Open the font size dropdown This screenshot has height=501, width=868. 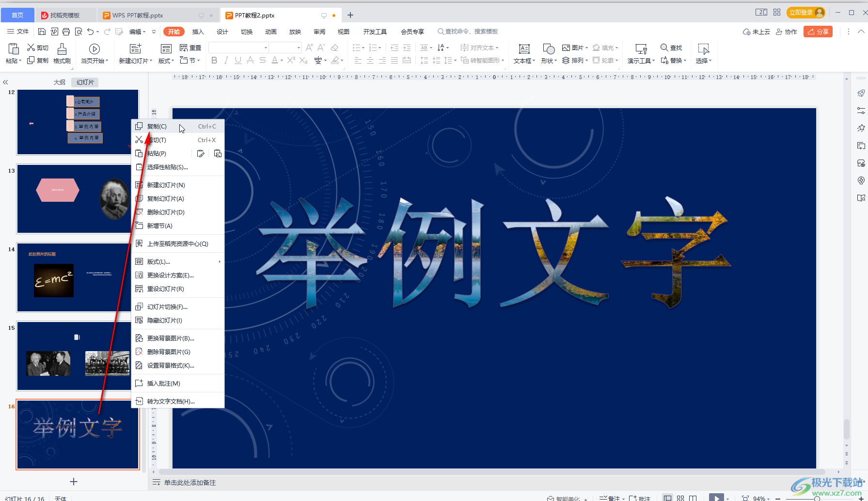coord(299,48)
